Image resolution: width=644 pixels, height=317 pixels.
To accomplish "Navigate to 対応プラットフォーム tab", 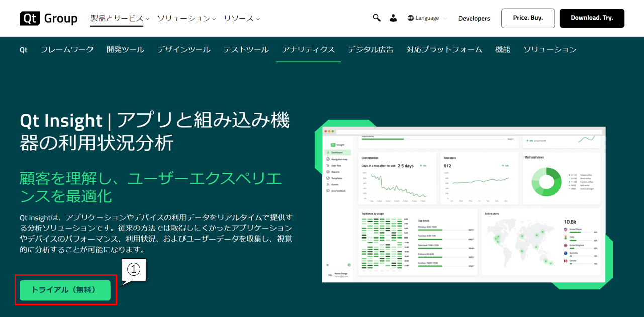I will (x=444, y=50).
